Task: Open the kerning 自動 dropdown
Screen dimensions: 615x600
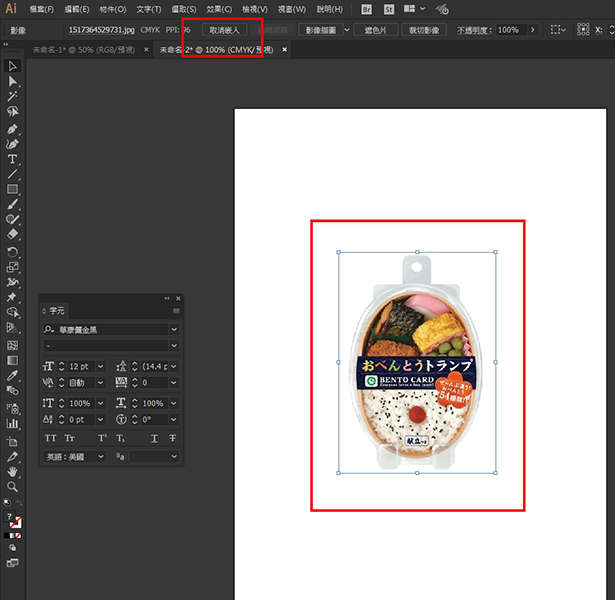Action: [100, 382]
